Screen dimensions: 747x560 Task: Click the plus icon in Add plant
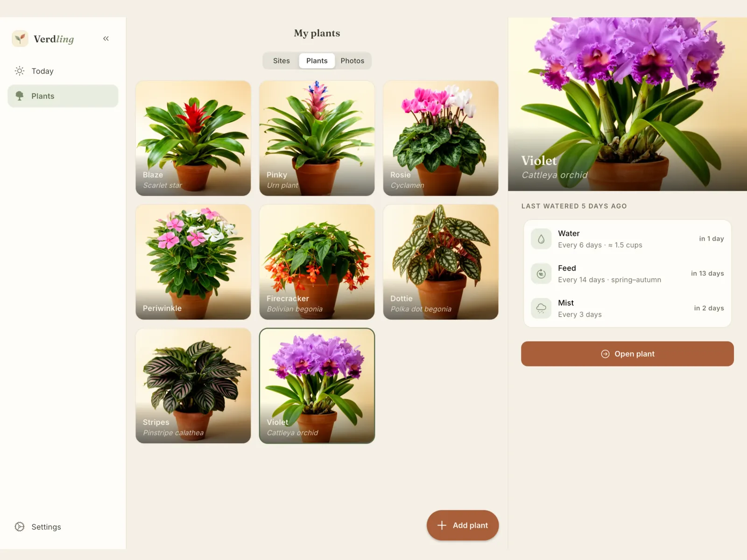442,525
